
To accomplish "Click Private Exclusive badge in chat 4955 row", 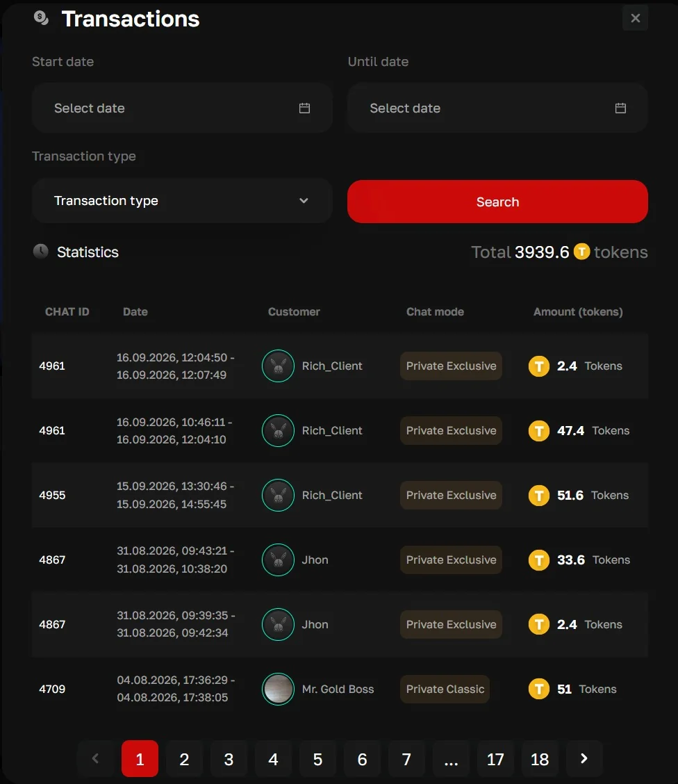I will pos(451,495).
